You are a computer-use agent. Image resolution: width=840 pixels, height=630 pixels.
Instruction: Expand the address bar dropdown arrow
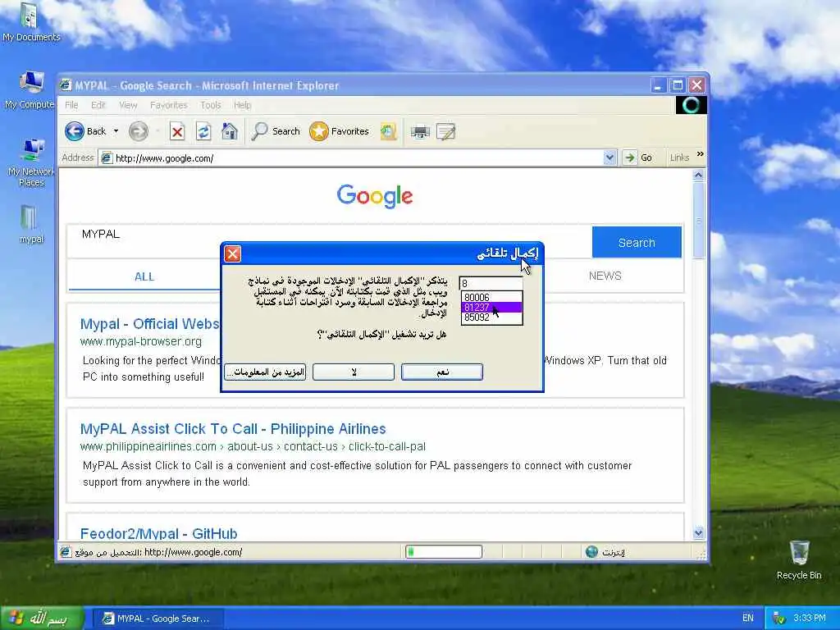(x=609, y=157)
